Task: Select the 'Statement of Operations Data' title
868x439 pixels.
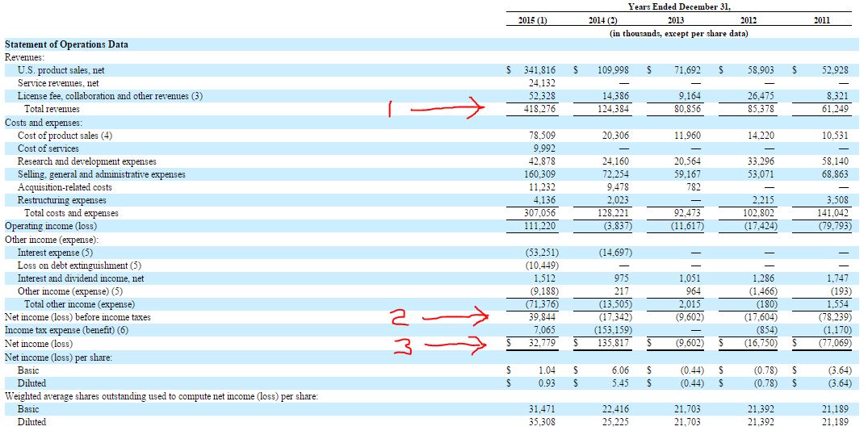Action: coord(66,44)
